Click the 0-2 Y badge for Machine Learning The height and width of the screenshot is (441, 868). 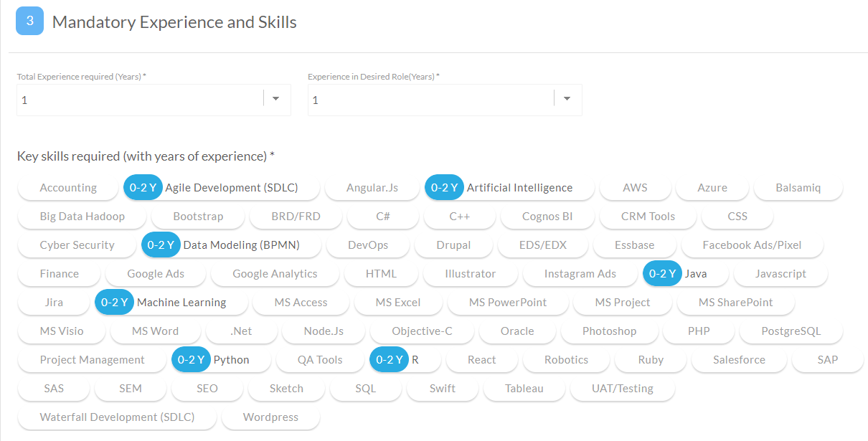pyautogui.click(x=114, y=303)
